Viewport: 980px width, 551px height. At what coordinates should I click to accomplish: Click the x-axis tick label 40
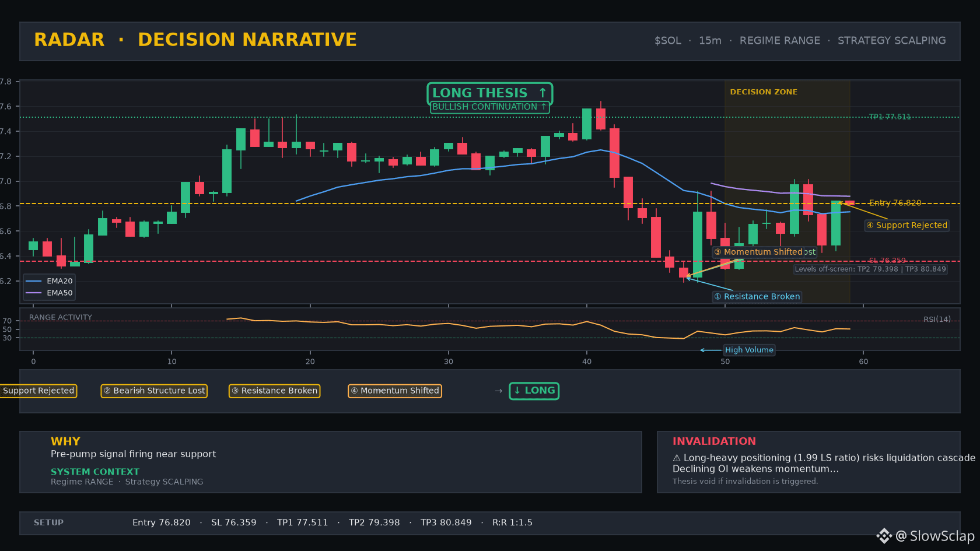(x=587, y=362)
